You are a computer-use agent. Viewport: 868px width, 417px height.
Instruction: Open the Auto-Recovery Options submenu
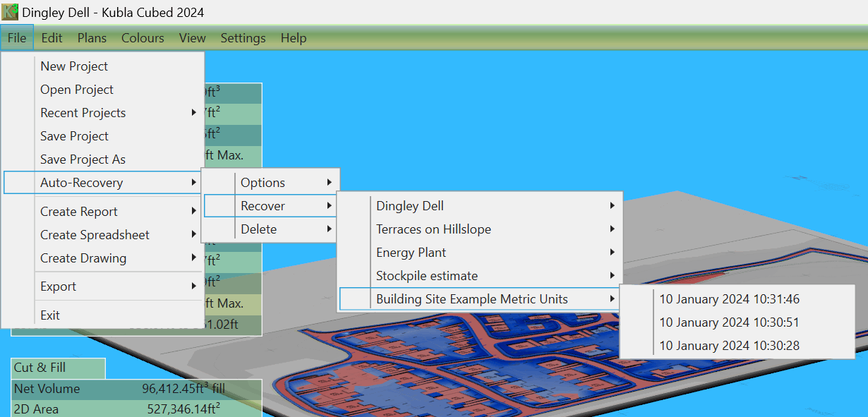tap(263, 183)
